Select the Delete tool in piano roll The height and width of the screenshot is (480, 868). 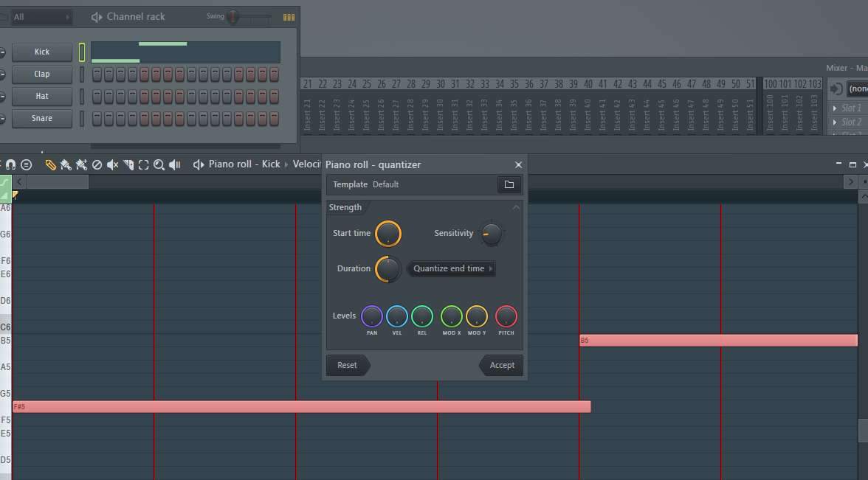coord(97,164)
